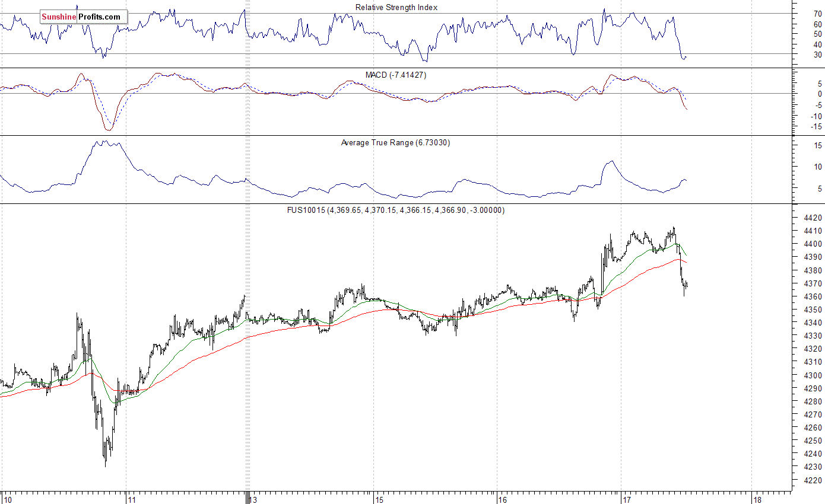Click the price axis value 4400

pyautogui.click(x=813, y=244)
